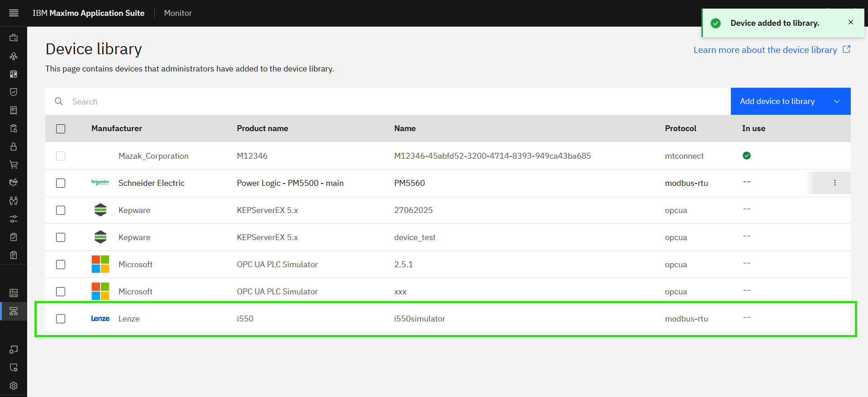The height and width of the screenshot is (397, 868).
Task: Click the i550 product name cell
Action: (x=245, y=318)
